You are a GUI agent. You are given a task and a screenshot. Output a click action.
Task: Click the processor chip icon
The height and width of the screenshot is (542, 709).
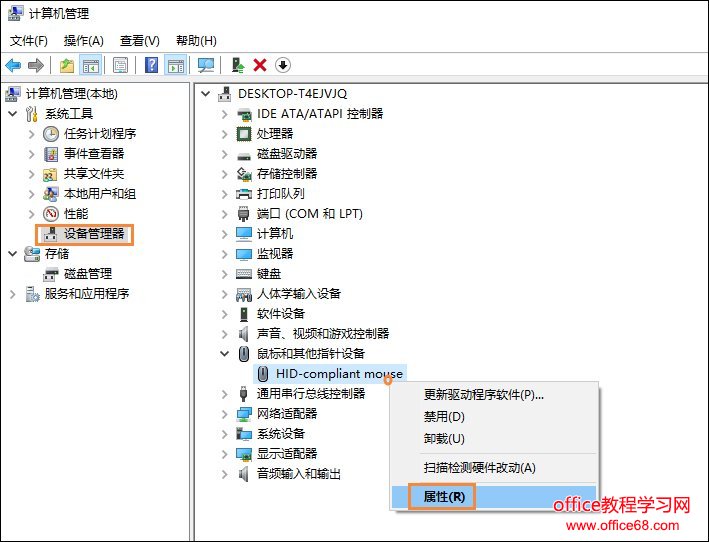(244, 134)
